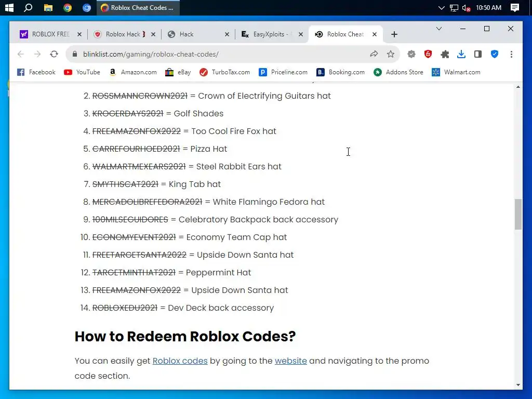Image resolution: width=532 pixels, height=399 pixels.
Task: Open the Addons Store bookmark
Action: [398, 72]
